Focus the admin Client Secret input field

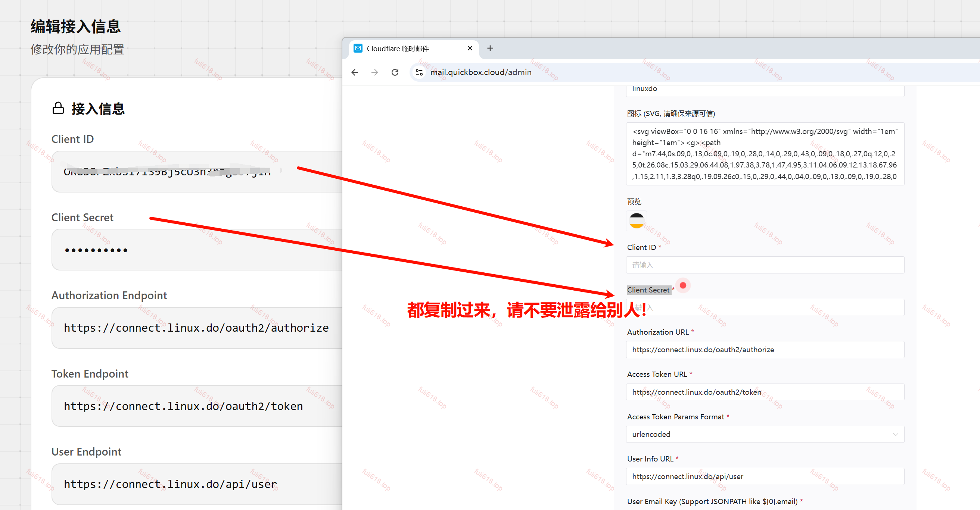(765, 307)
